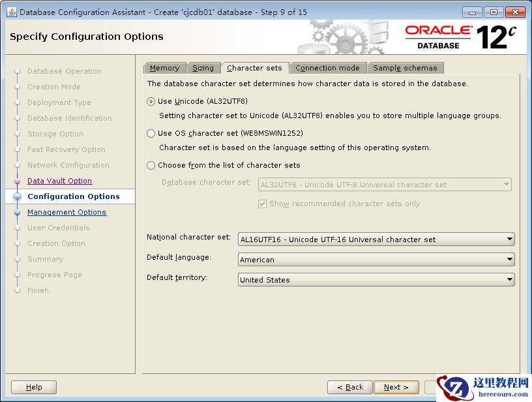The height and width of the screenshot is (402, 532).
Task: Click the Storage Option step
Action: click(55, 134)
